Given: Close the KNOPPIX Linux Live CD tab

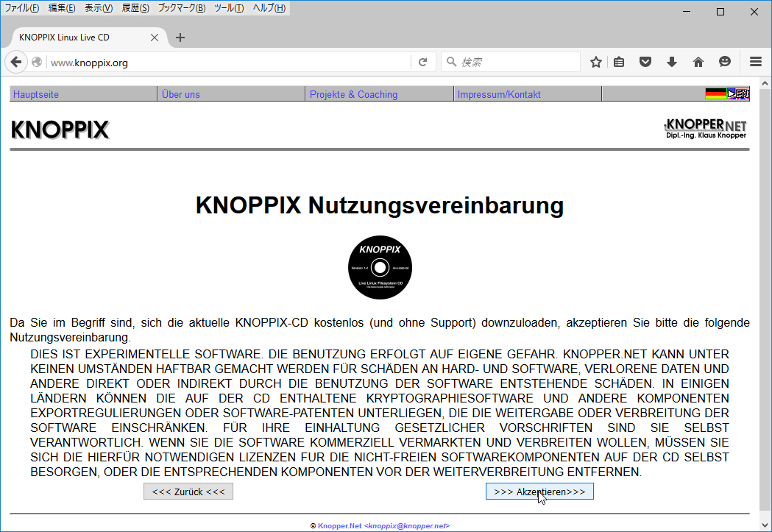Looking at the screenshot, I should [x=155, y=38].
